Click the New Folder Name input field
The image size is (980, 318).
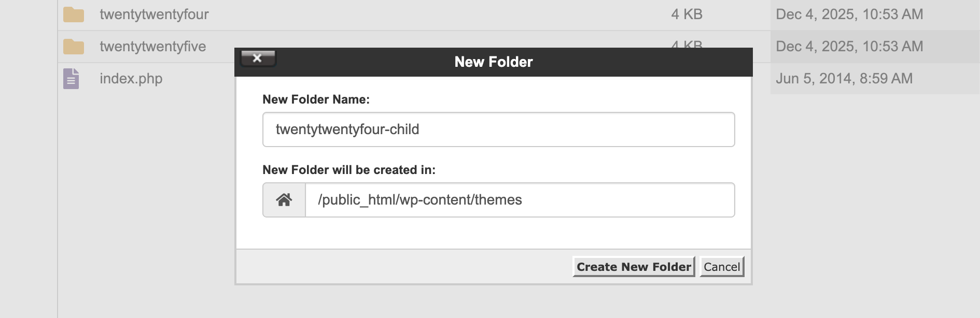[498, 129]
